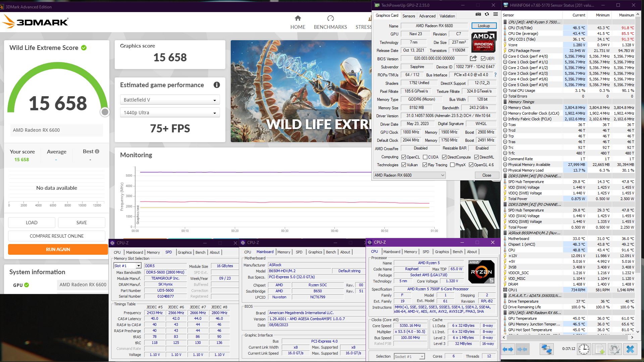The height and width of the screenshot is (362, 644).
Task: Click the 3DMark Home icon
Action: point(298,18)
